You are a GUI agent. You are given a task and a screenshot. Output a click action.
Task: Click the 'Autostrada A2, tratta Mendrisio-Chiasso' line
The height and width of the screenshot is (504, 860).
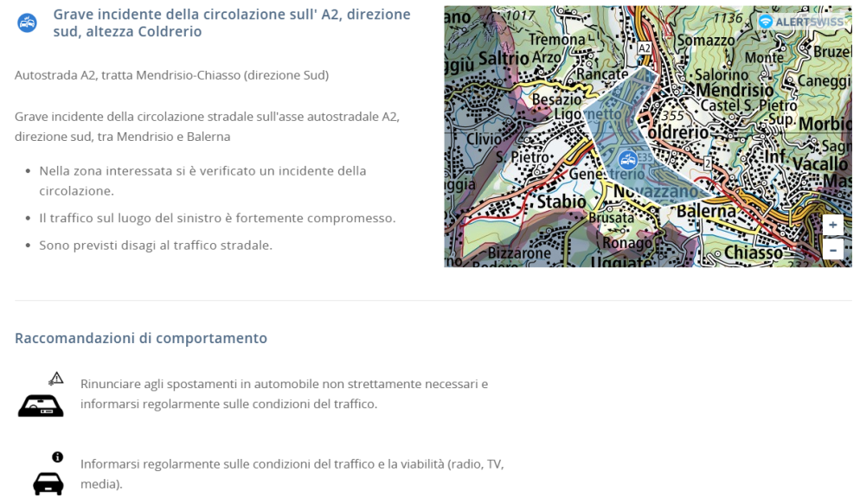[x=171, y=75]
